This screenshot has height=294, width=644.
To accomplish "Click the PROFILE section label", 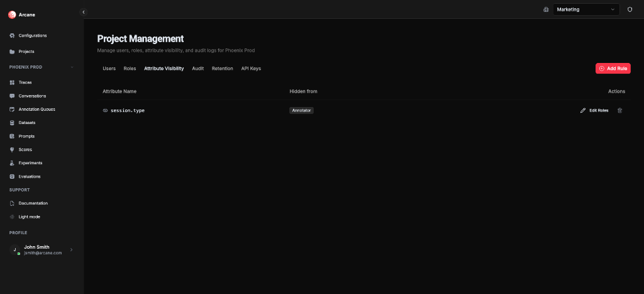I will [x=18, y=233].
